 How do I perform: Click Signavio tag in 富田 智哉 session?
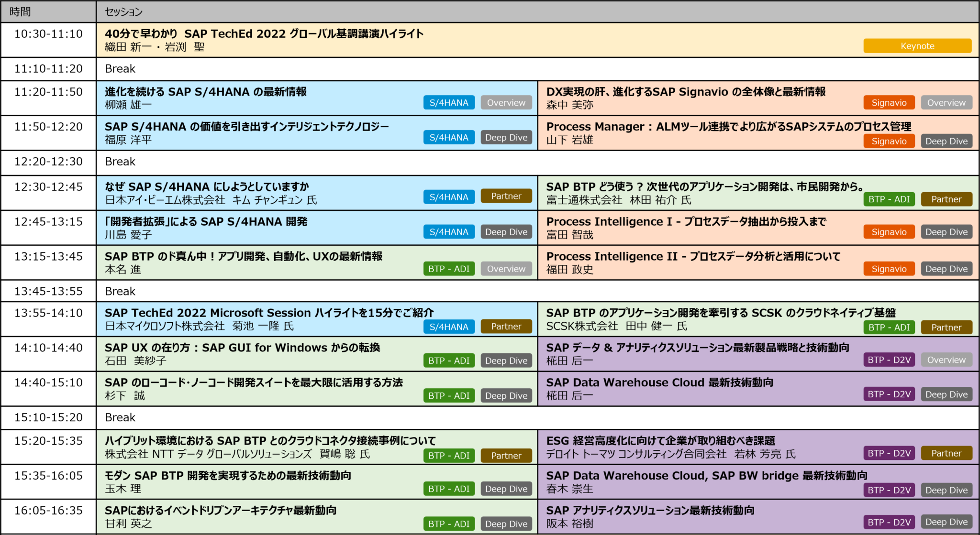point(889,232)
